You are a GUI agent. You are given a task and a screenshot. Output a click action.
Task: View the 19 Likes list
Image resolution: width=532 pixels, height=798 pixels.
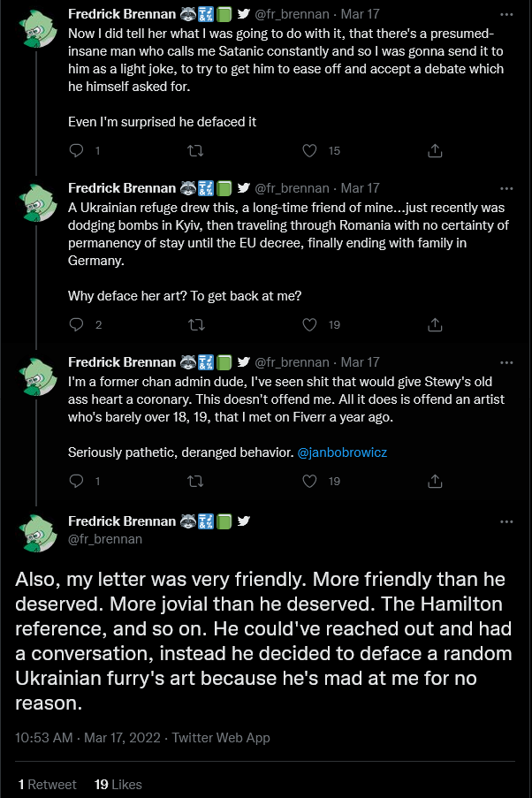(x=118, y=784)
